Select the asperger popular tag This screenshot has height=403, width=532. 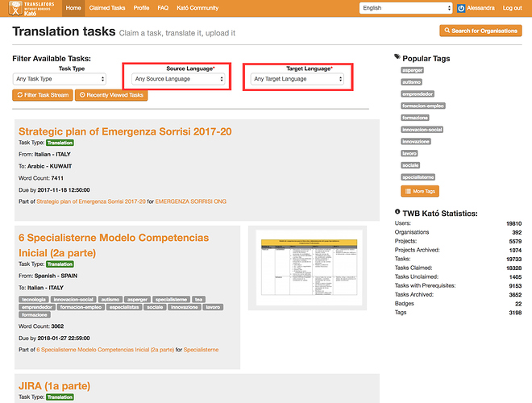[412, 70]
